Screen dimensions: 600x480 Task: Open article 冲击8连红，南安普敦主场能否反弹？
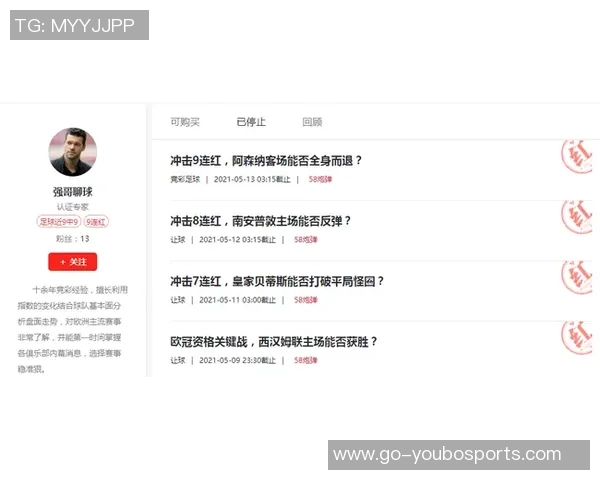coord(261,221)
